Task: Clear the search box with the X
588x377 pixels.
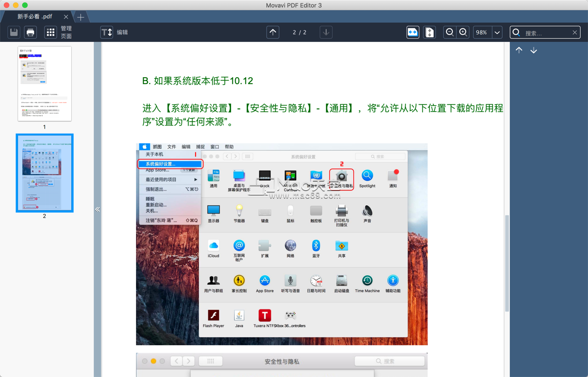Action: [575, 33]
